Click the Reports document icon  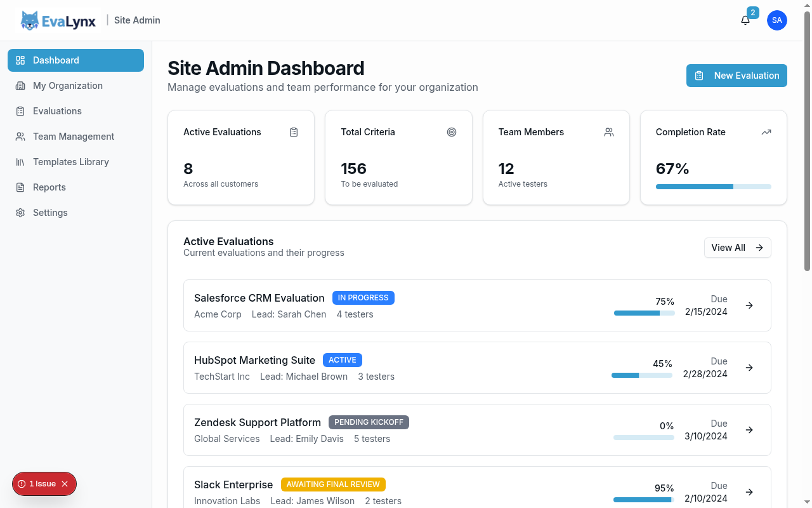20,187
